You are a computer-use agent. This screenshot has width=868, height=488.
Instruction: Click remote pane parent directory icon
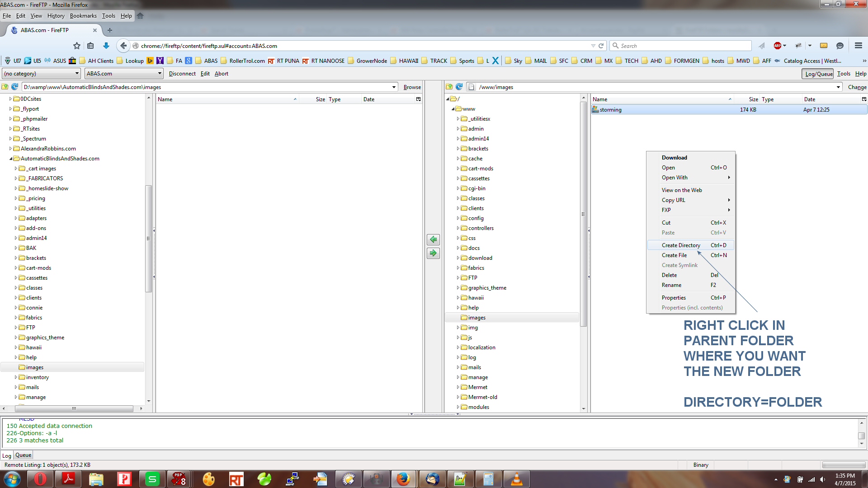click(449, 87)
